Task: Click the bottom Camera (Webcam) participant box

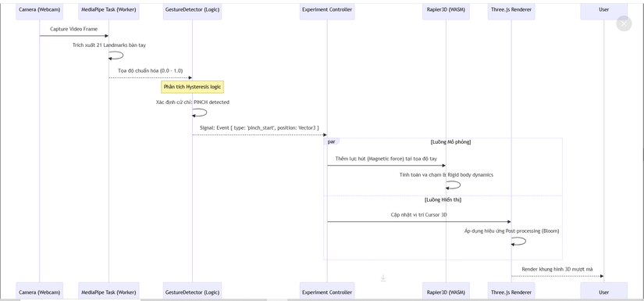Action: [40, 290]
